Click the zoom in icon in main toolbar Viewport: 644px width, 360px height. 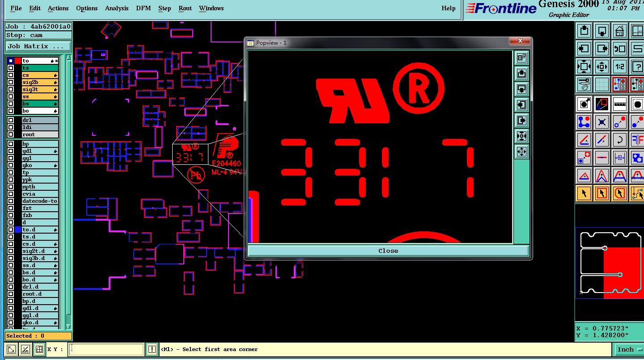[x=584, y=67]
